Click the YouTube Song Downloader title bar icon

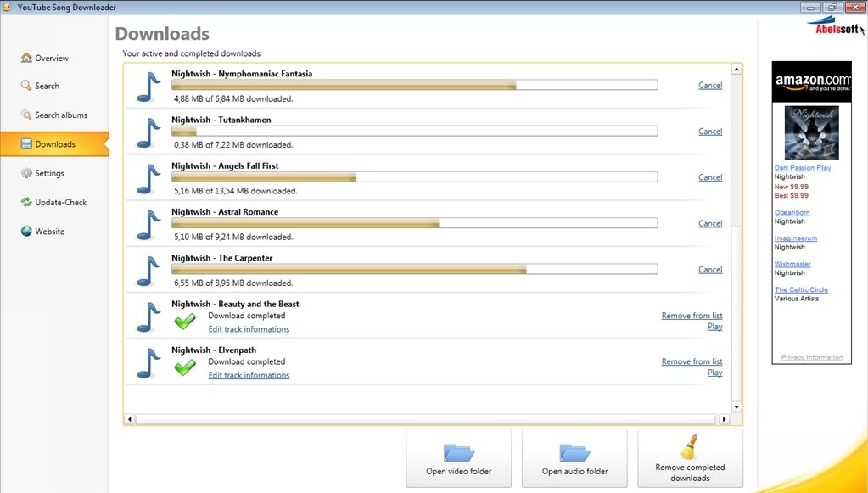[7, 7]
